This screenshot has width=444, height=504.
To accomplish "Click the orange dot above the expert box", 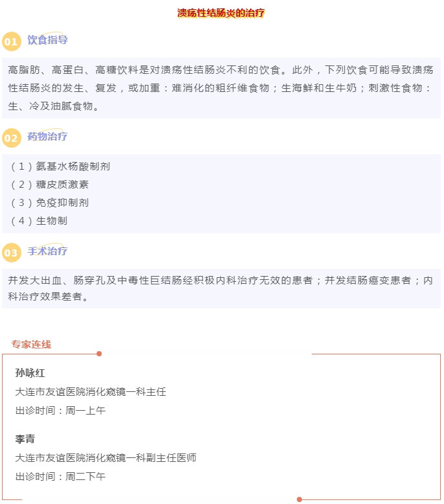I will 99,354.
